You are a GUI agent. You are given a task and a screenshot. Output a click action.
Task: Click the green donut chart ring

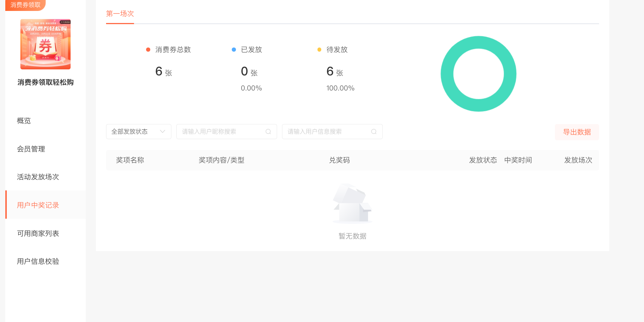[447, 74]
